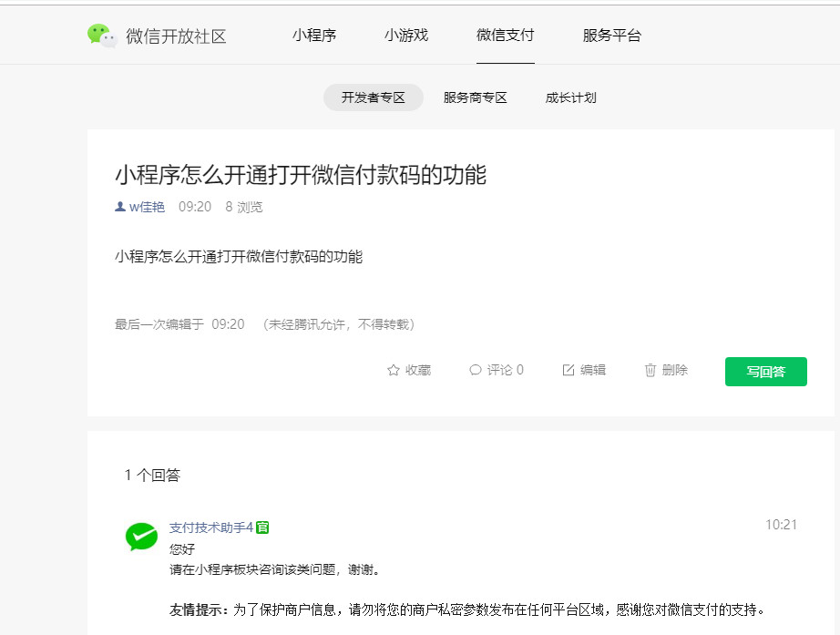Screen dimensions: 840x635
Task: Click the 微信开放社区 site title
Action: point(176,36)
